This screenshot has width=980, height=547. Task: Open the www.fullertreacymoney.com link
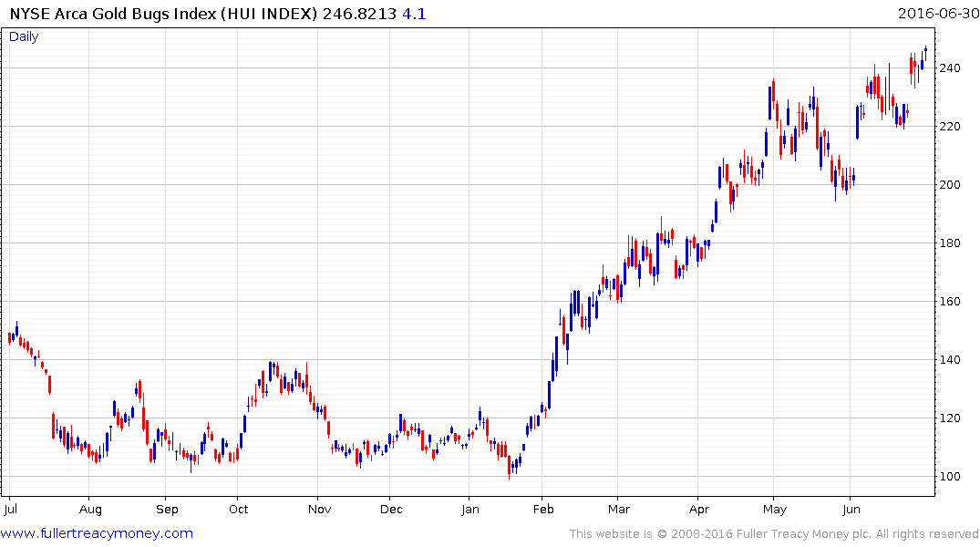pos(97,533)
